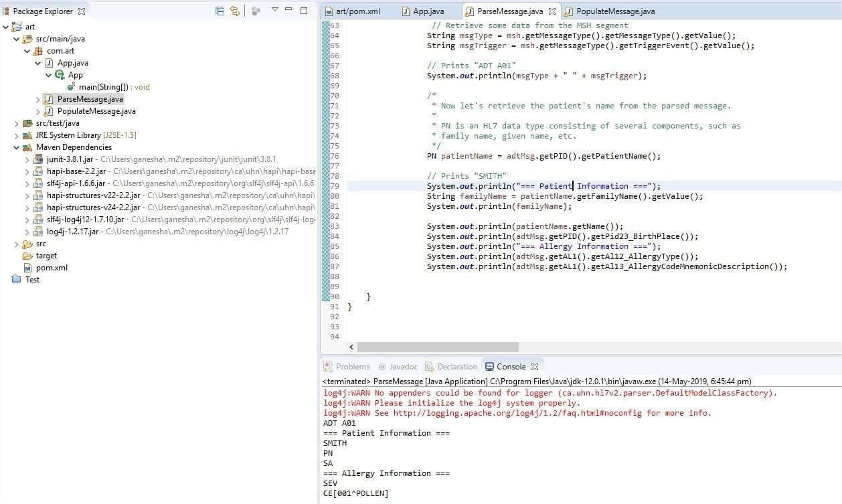The width and height of the screenshot is (842, 504).
Task: Click console output 'CE[001^POLLEN]'
Action: 355,493
